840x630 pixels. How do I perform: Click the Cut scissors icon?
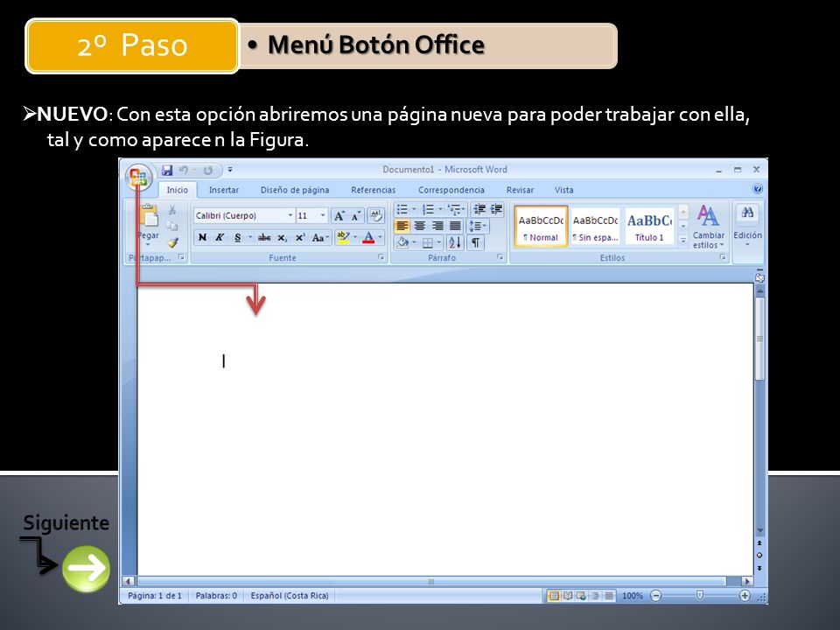tap(172, 209)
